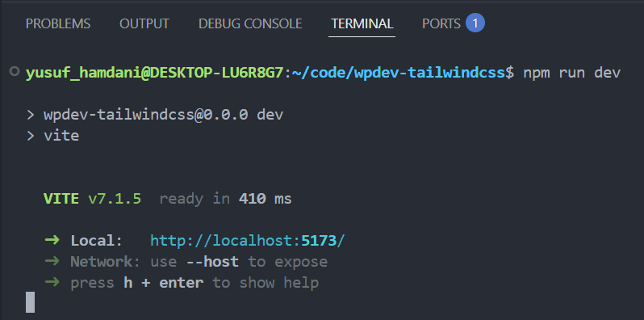Open the OUTPUT tab
This screenshot has height=320, width=644.
coord(144,24)
